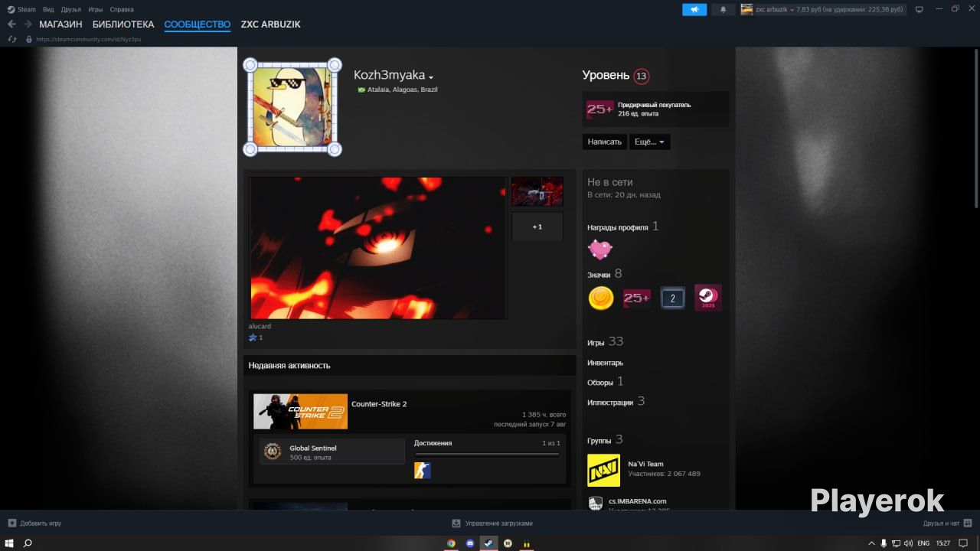Click the Counter-Strike 2 title link
The image size is (980, 551).
(379, 404)
